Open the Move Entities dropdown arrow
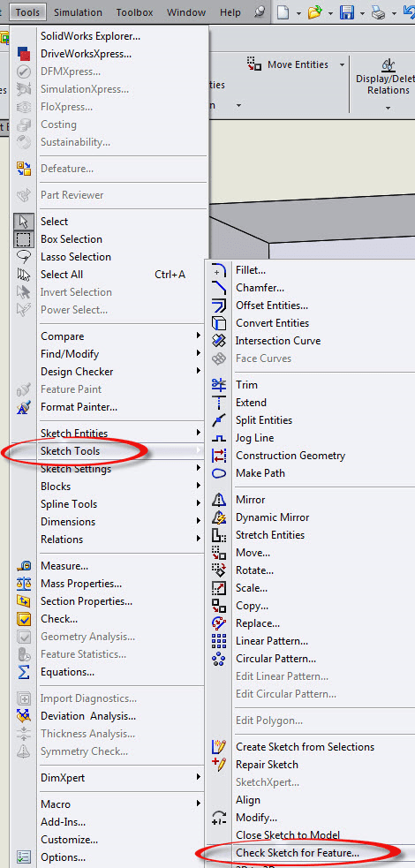Screen dimensions: 415x868 (x=342, y=64)
